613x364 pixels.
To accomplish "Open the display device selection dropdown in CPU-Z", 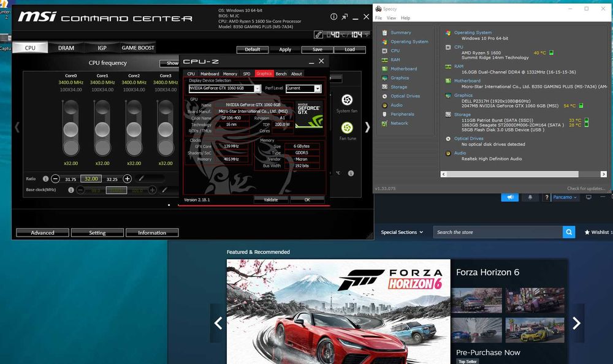I will [257, 89].
